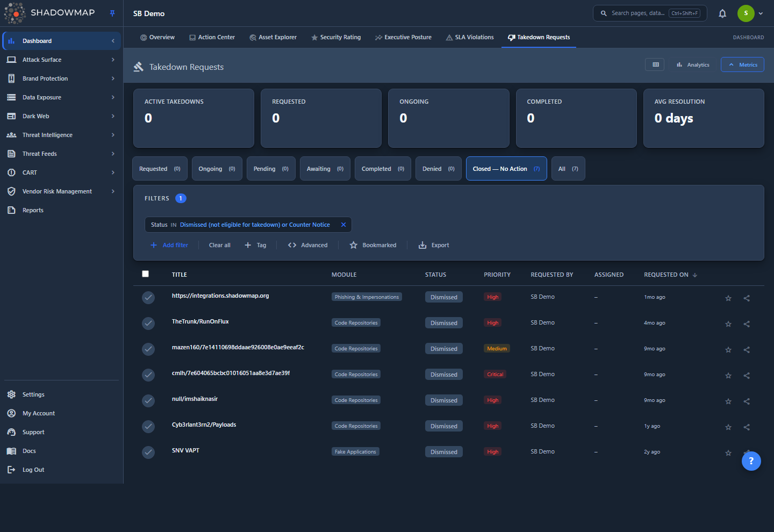The width and height of the screenshot is (774, 532).
Task: Open the notifications bell icon
Action: point(722,13)
